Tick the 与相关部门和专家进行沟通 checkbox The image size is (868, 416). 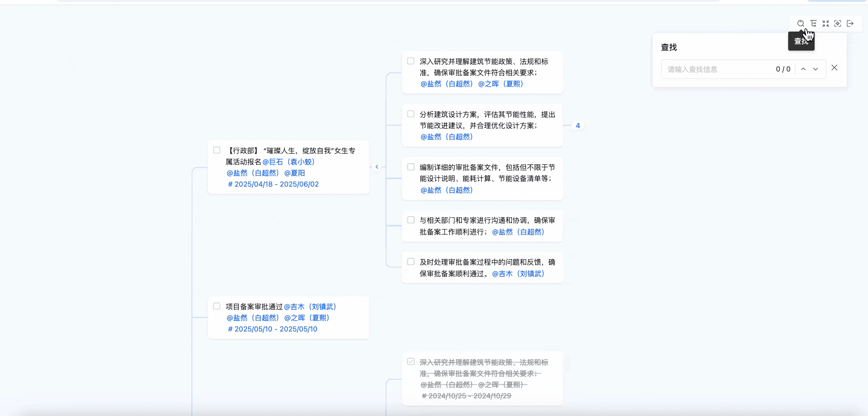click(411, 220)
